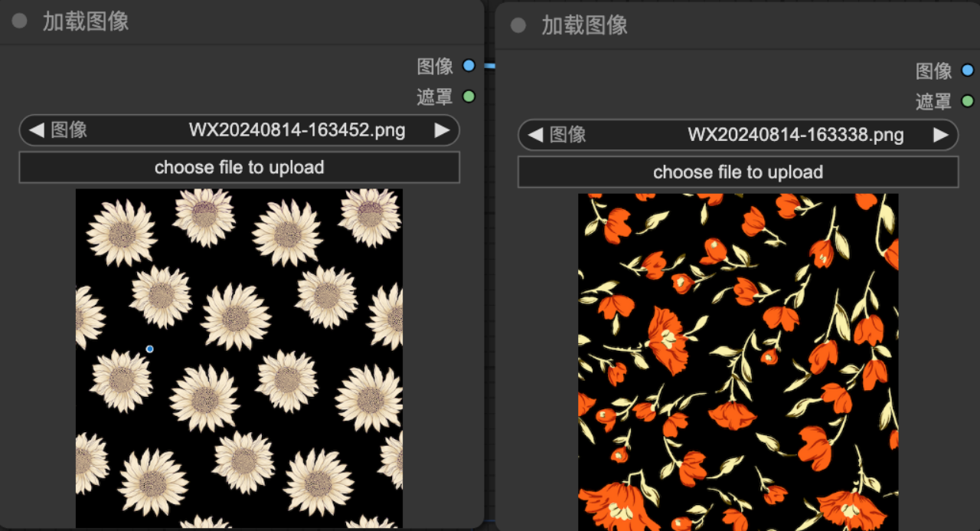Previous image arrow for WX20240814-163338.png
Screen dimensions: 980x531
pos(535,135)
